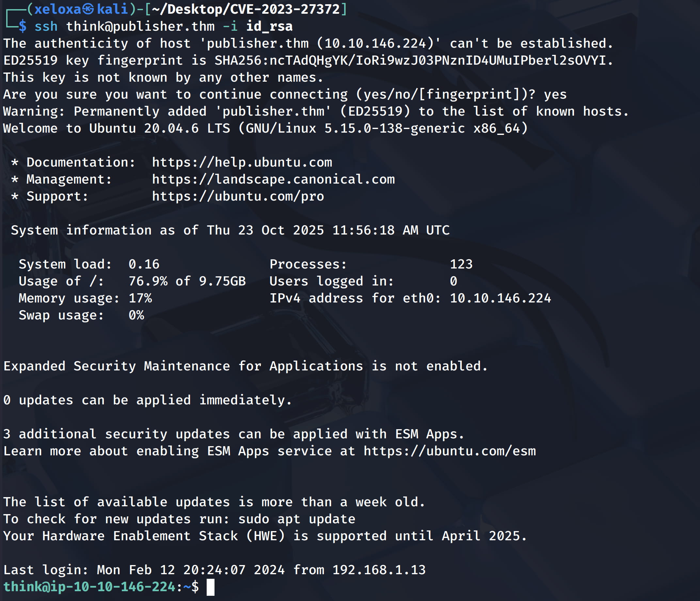Open the help.ubuntu.com documentation link
This screenshot has height=601, width=700.
point(242,162)
